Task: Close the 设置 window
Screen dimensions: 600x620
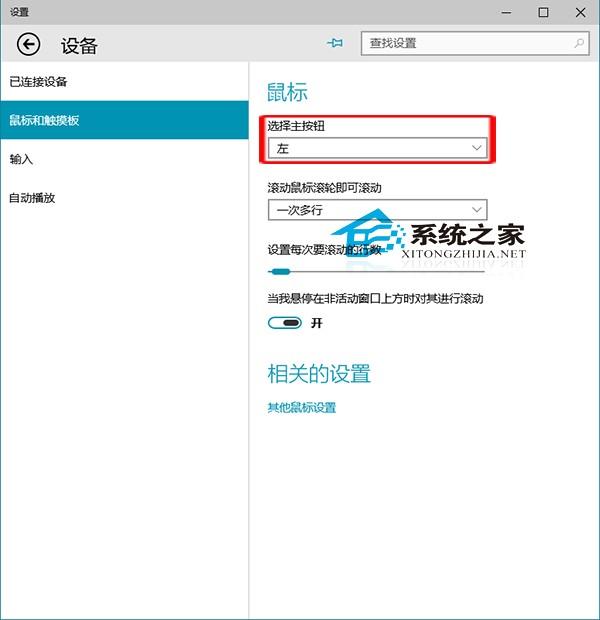Action: (580, 12)
